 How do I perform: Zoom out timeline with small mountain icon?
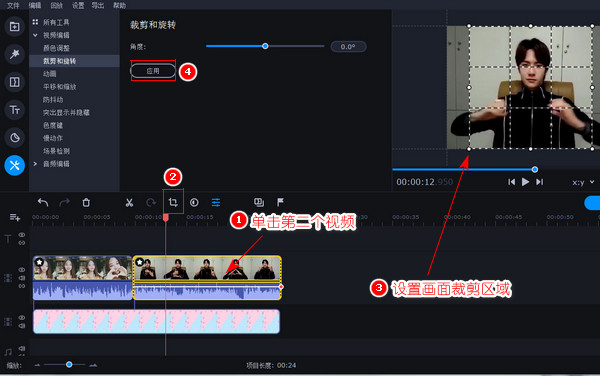click(37, 365)
